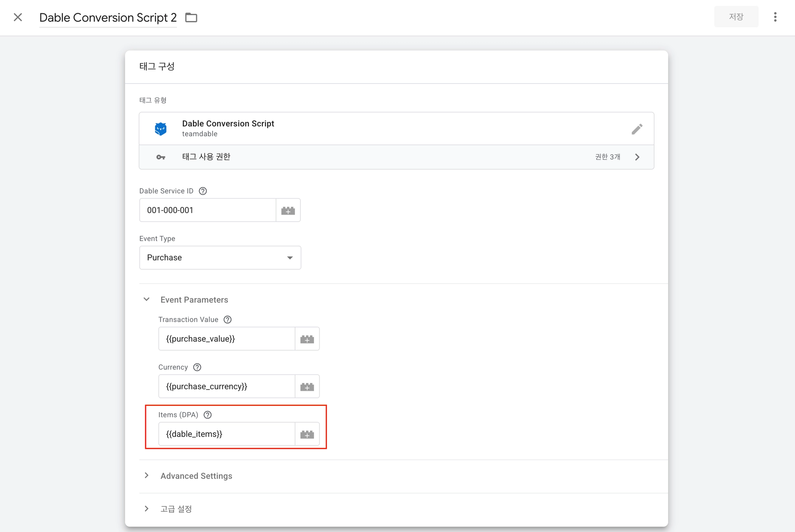Show help for Dable Service ID
This screenshot has height=532, width=795.
tap(203, 191)
